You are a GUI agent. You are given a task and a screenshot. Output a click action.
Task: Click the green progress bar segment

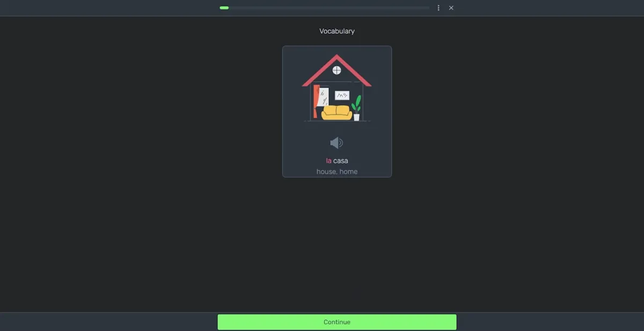click(x=224, y=8)
